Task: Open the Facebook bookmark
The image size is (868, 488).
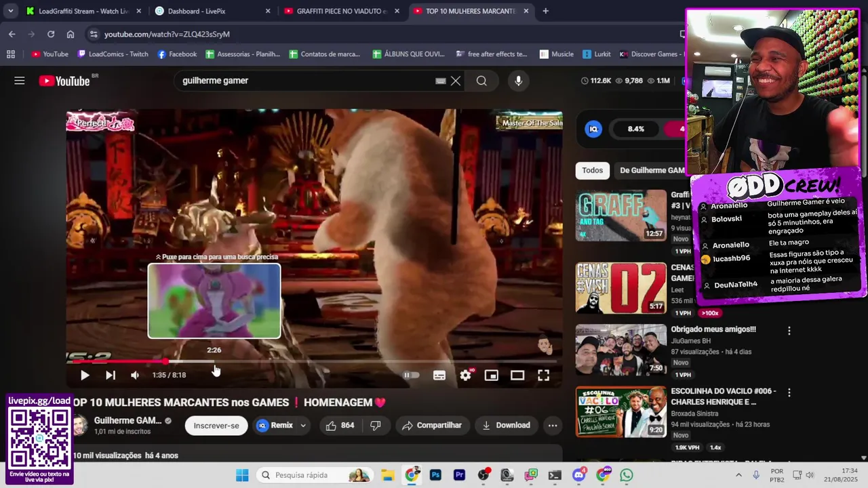Action: [177, 54]
